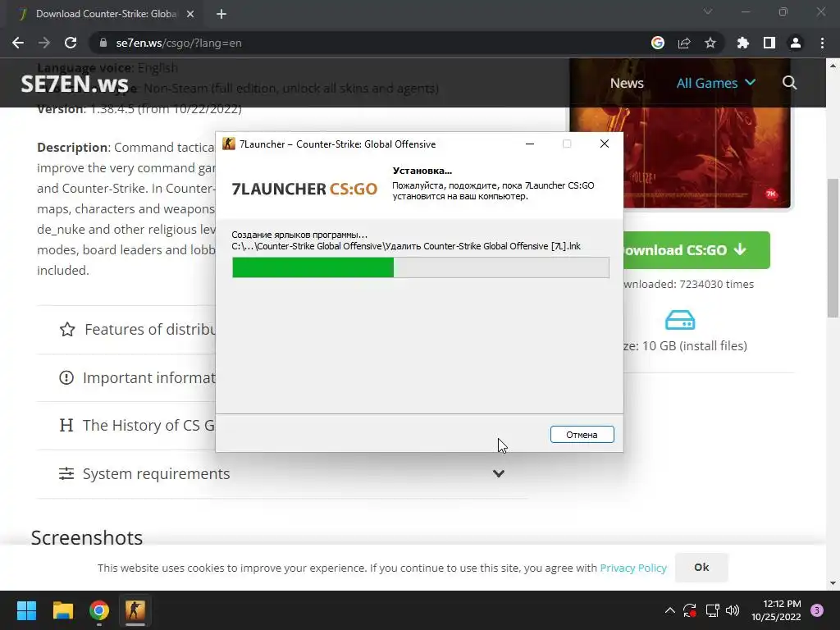Go forward in the browser history
The image size is (840, 630).
pyautogui.click(x=44, y=43)
